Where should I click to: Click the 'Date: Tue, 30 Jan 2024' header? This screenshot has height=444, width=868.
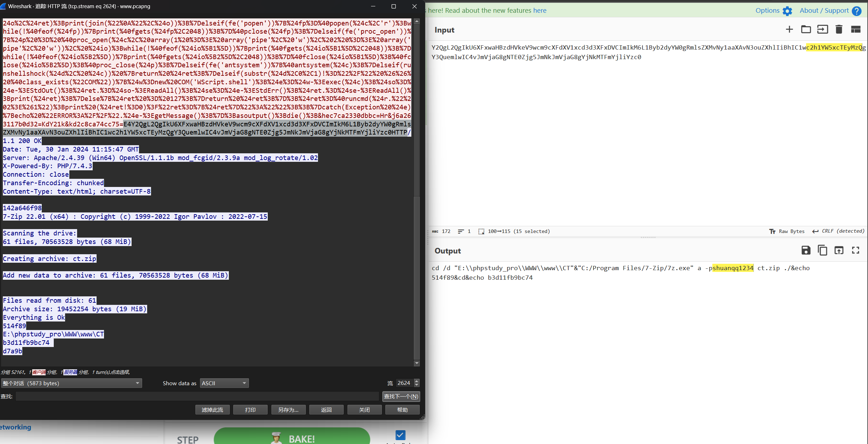[x=71, y=149]
